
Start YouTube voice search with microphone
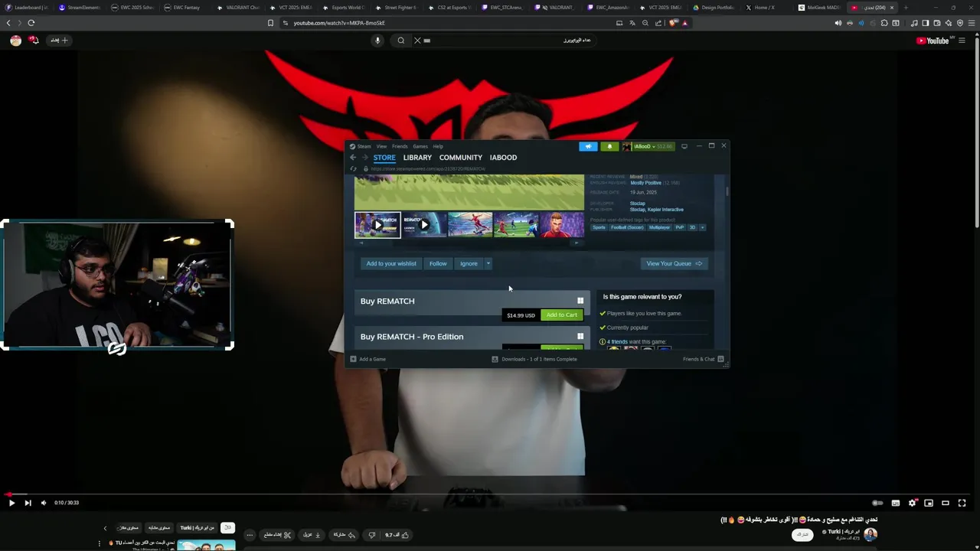click(x=377, y=41)
